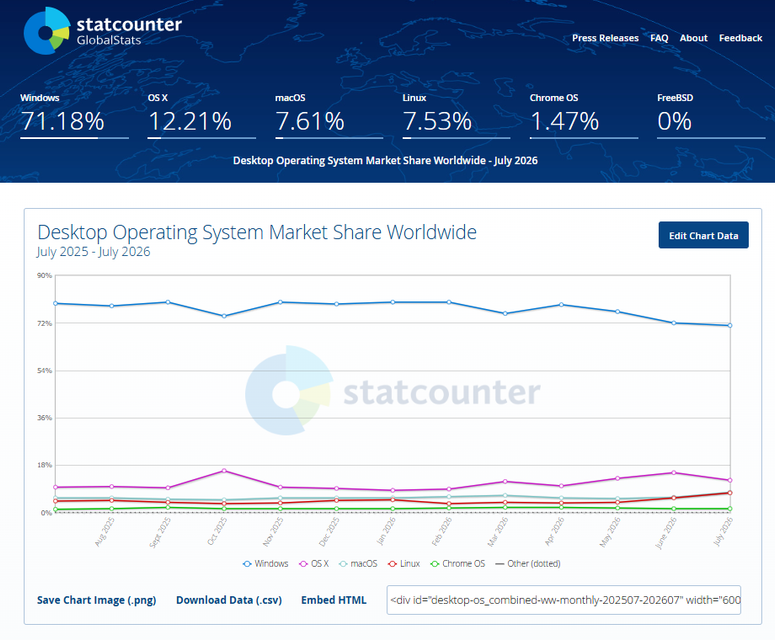This screenshot has width=775, height=640.
Task: Open the FAQ link
Action: [659, 38]
